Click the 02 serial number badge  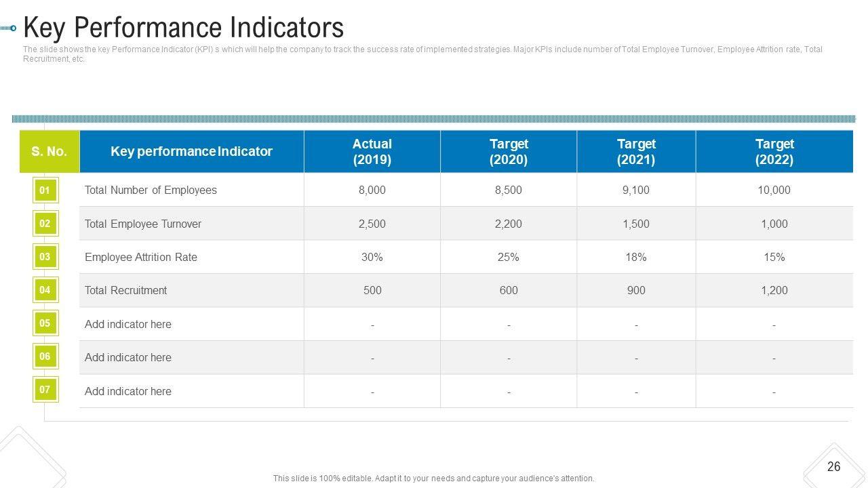click(45, 224)
